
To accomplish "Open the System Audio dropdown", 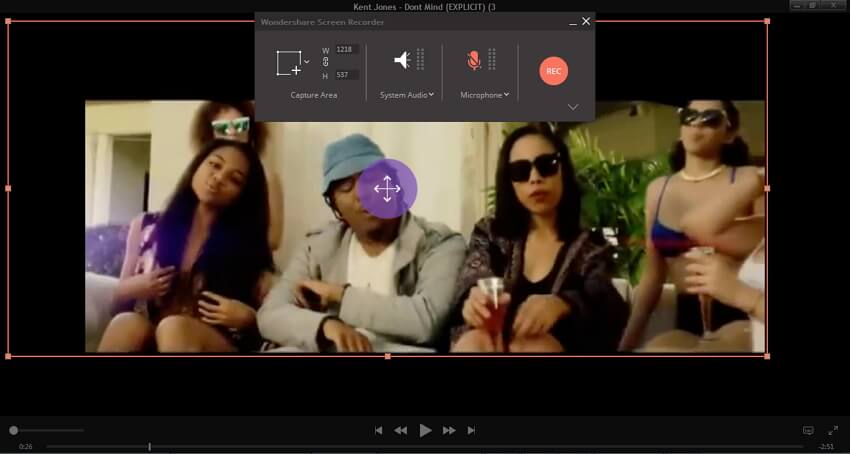I will (x=407, y=95).
